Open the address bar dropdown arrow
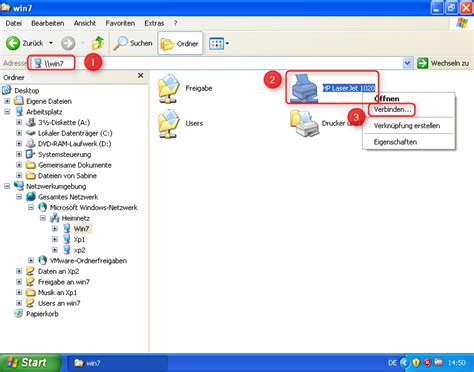This screenshot has width=474, height=372. point(407,63)
